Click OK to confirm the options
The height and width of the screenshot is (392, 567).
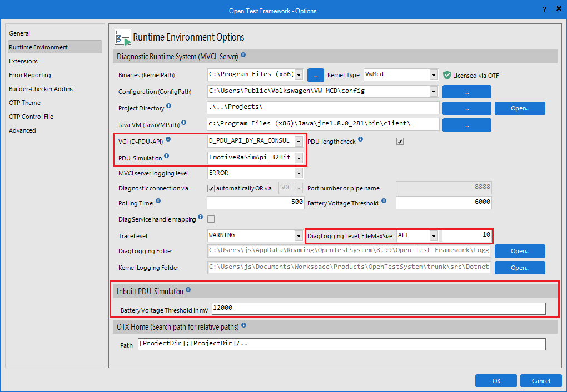click(x=496, y=381)
